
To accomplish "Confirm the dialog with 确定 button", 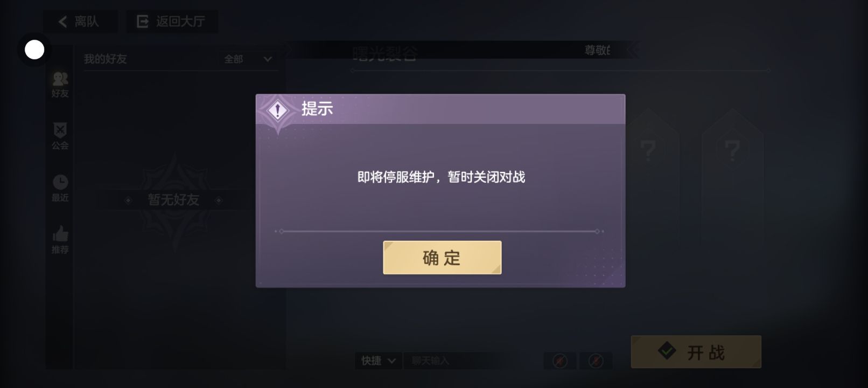I will 442,258.
